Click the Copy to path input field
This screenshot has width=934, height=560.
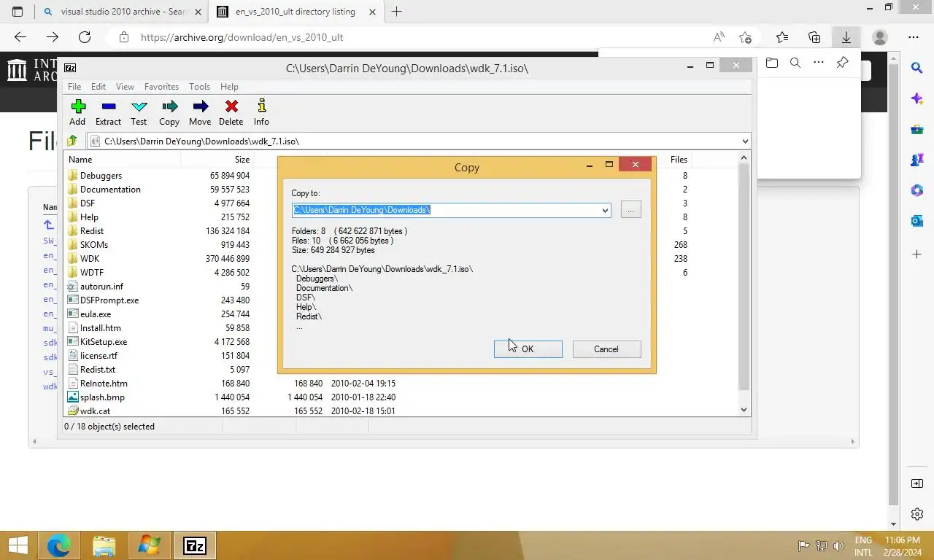coord(445,210)
